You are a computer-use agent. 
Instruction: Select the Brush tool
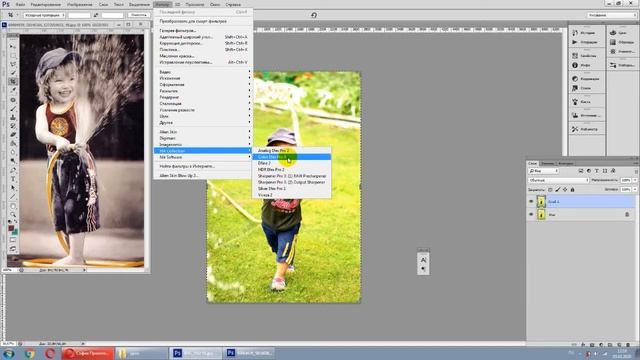pos(13,109)
